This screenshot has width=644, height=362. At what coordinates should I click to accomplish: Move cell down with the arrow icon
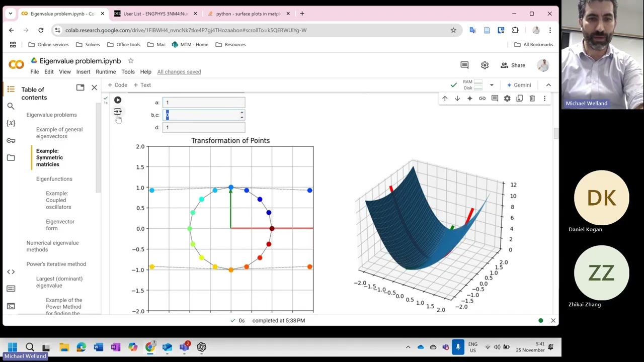(x=457, y=99)
